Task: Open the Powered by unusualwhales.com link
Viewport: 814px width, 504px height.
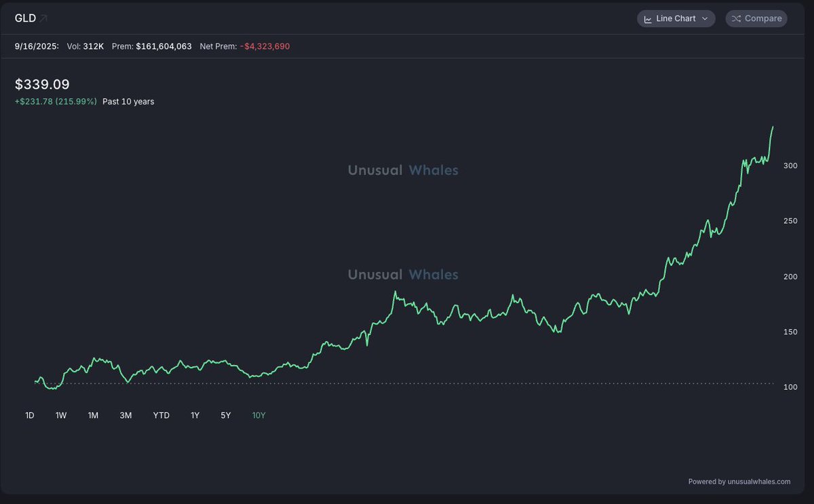Action: coord(739,482)
